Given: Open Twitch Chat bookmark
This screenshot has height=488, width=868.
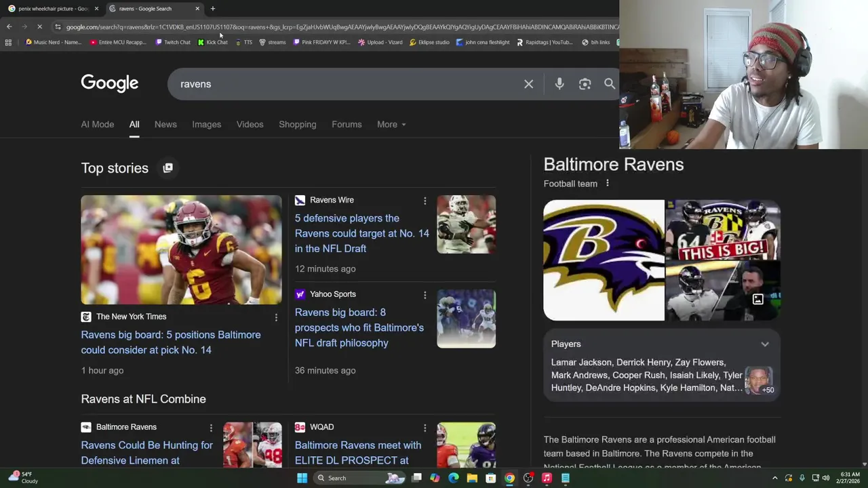Looking at the screenshot, I should 173,42.
